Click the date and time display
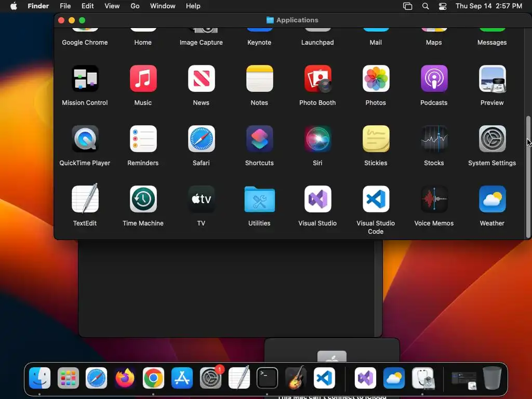The width and height of the screenshot is (532, 399). click(489, 6)
